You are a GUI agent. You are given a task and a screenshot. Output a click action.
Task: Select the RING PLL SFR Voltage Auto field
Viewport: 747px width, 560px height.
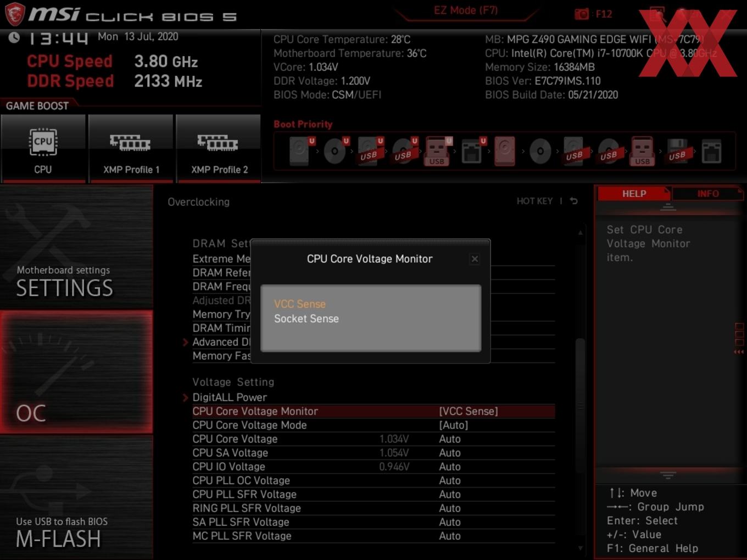(450, 508)
